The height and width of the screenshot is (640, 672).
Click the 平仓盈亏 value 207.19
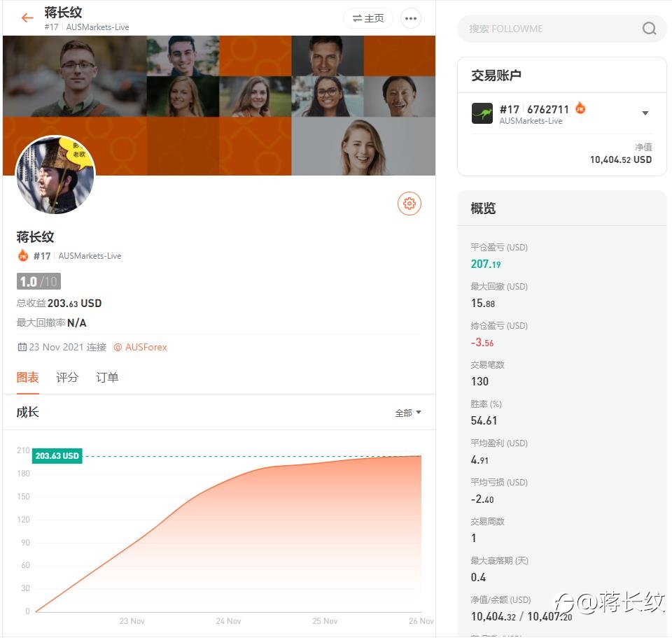(x=486, y=264)
